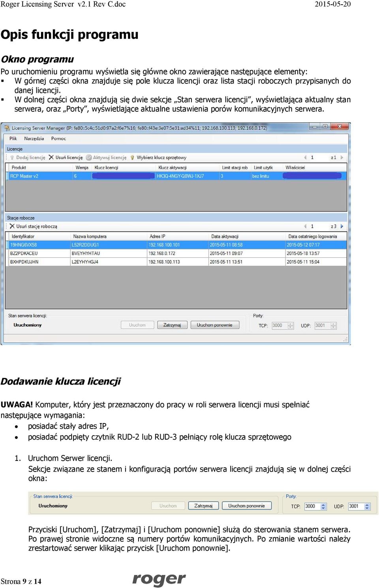The width and height of the screenshot is (379, 588).
Task: Click computer name BVEYHYHTAU cell
Action: 109,253
